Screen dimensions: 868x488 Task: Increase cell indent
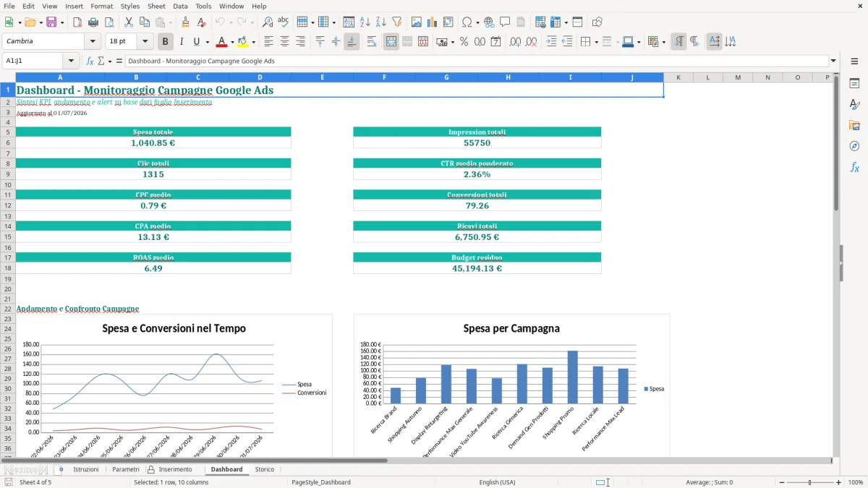coord(551,42)
